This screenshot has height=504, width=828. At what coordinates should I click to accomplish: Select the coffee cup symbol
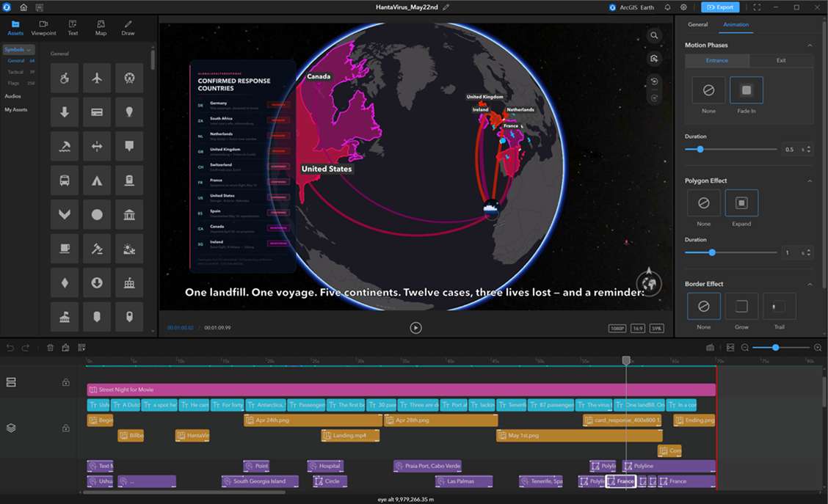point(65,249)
